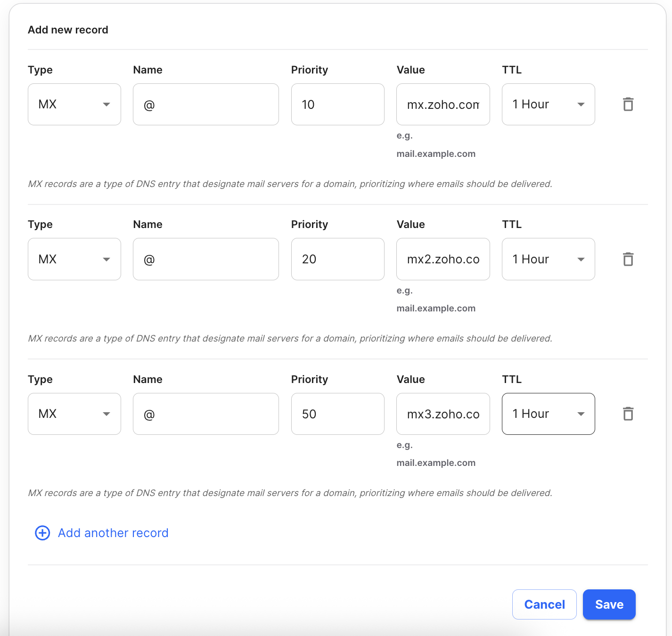Click the plus icon to add another record
672x636 pixels.
tap(42, 533)
